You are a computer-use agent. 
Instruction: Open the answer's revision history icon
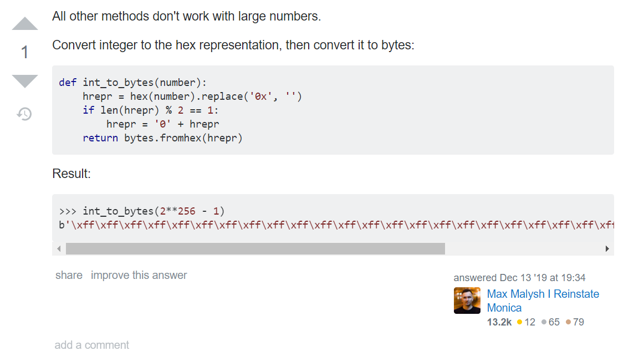(24, 114)
